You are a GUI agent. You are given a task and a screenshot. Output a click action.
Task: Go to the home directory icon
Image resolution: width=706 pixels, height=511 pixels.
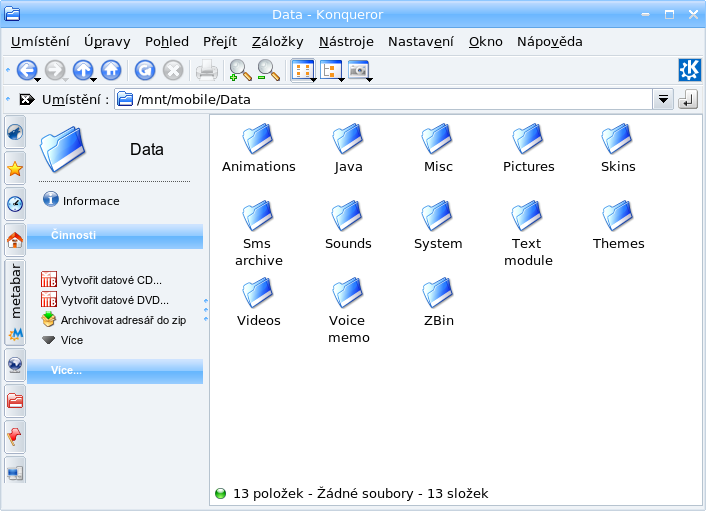point(111,70)
